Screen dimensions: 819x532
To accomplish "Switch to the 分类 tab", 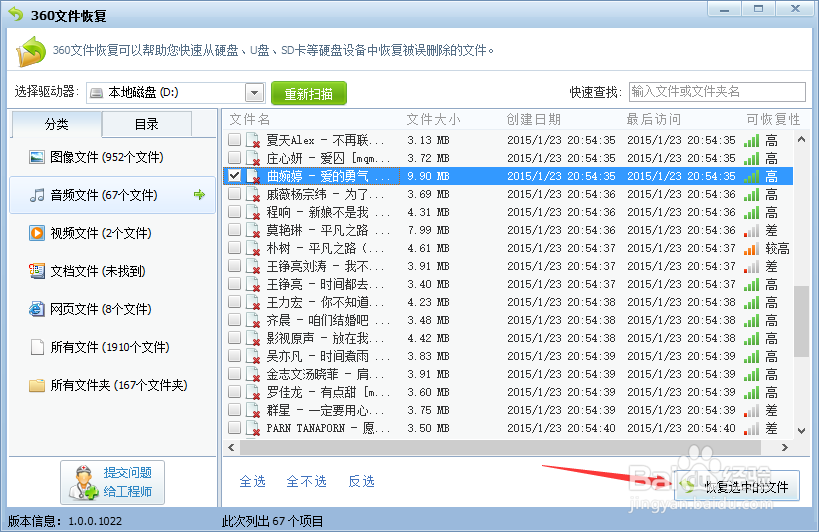I will pos(56,124).
